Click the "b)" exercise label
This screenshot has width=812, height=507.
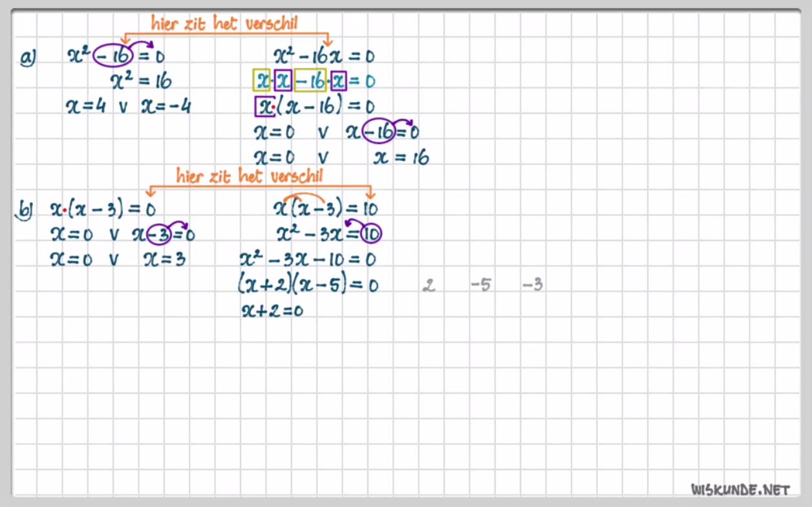tap(27, 210)
